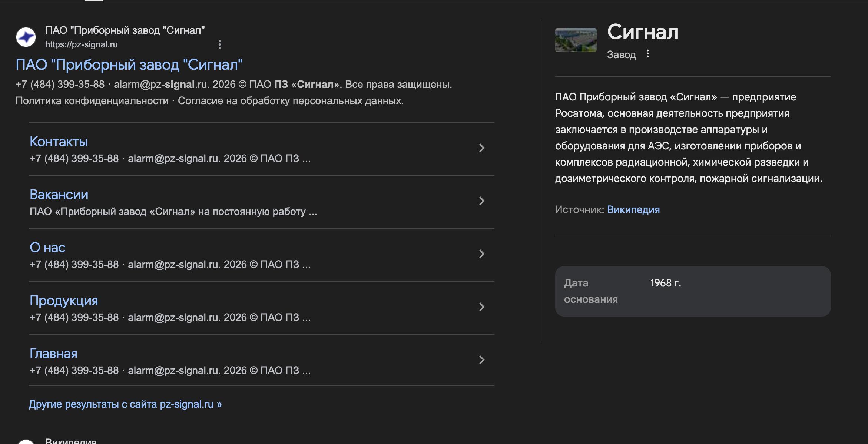Image resolution: width=868 pixels, height=444 pixels.
Task: Open the Вакансии sitelink
Action: coord(59,195)
